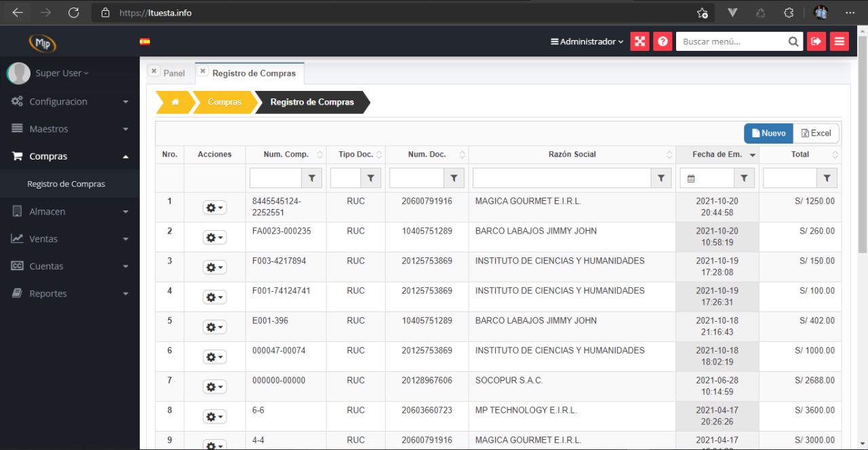Click the filter icon for Total column

[827, 178]
